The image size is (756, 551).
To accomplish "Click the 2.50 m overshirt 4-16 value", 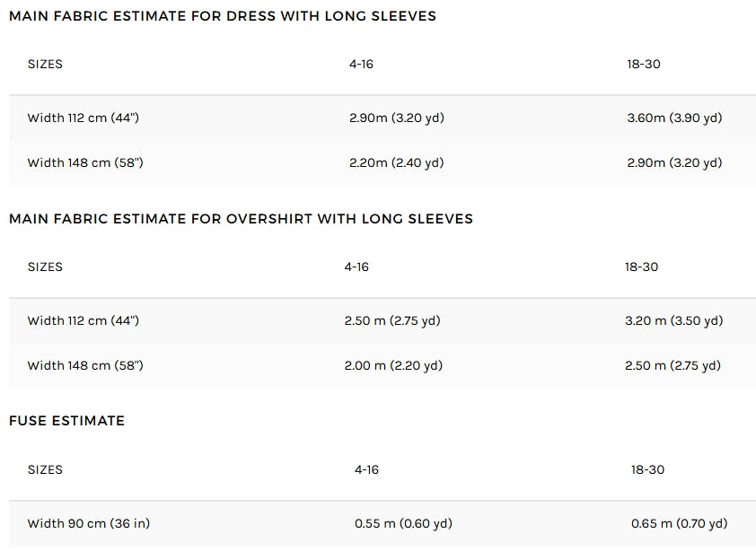I will pyautogui.click(x=392, y=321).
